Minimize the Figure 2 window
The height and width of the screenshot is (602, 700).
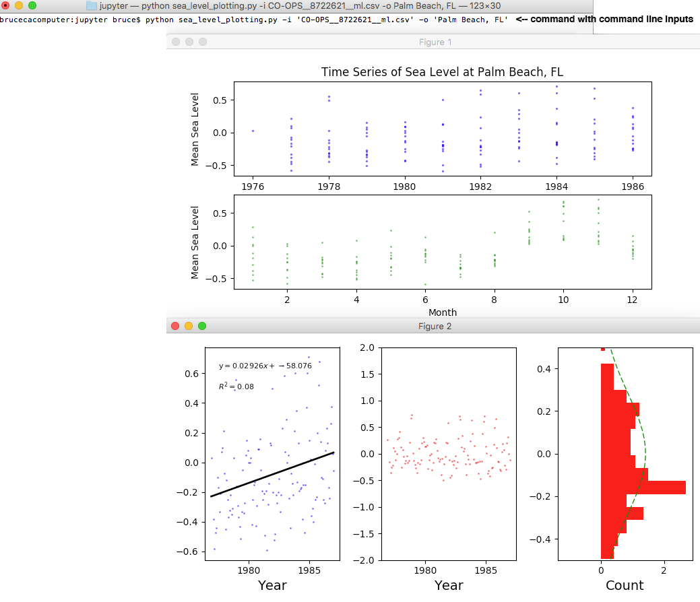tap(189, 326)
